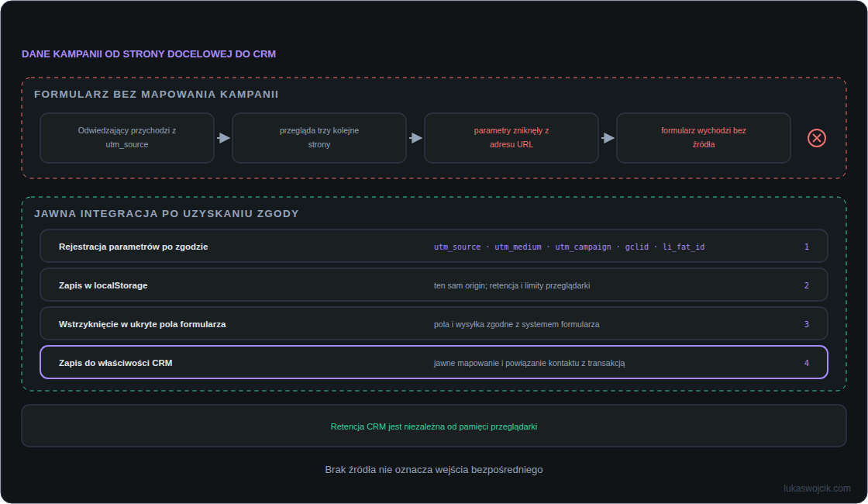Open the 'Rejestracja parametrów po zgodzie' row
This screenshot has height=504, width=868.
click(434, 246)
